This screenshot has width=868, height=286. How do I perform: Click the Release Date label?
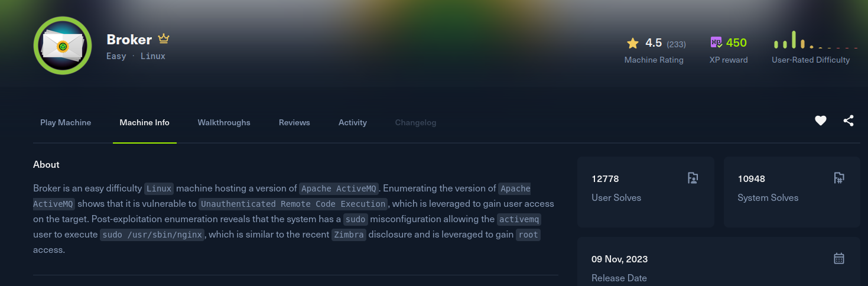click(x=619, y=278)
